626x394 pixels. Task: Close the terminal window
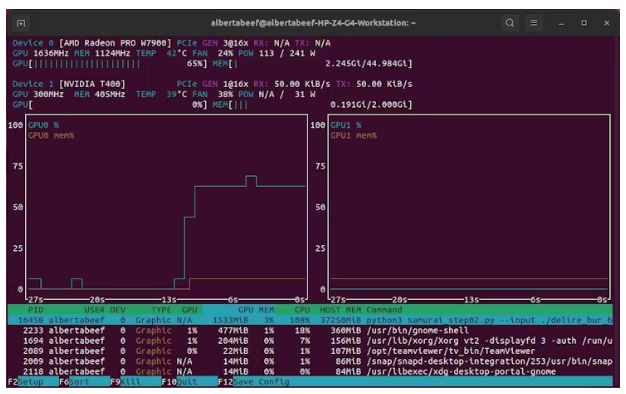(607, 23)
